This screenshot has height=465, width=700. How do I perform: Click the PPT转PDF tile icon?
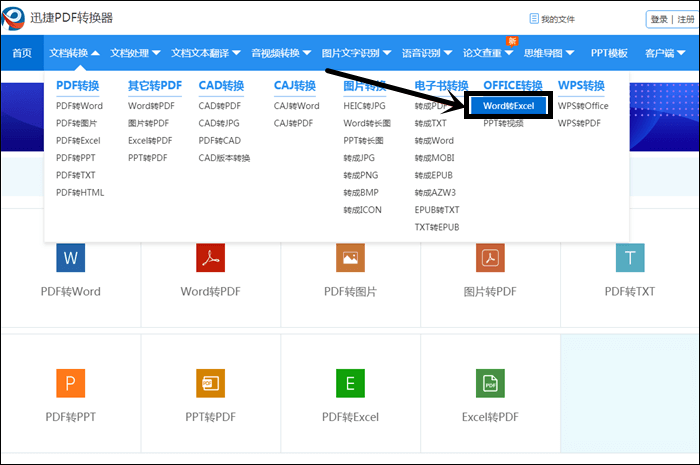tap(210, 383)
